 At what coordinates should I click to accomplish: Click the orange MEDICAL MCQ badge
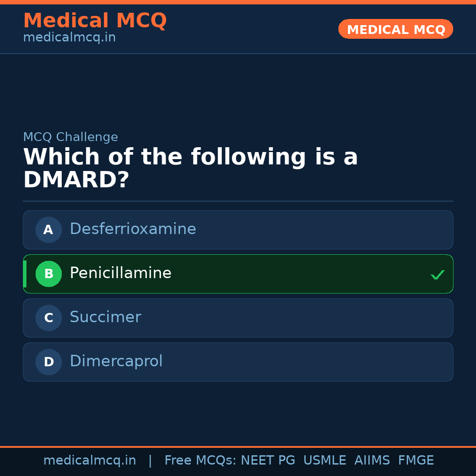(x=395, y=29)
